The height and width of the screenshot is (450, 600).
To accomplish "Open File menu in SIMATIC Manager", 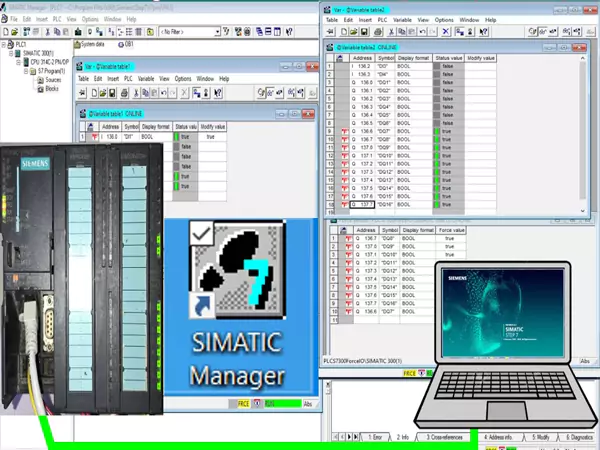I will coord(14,19).
